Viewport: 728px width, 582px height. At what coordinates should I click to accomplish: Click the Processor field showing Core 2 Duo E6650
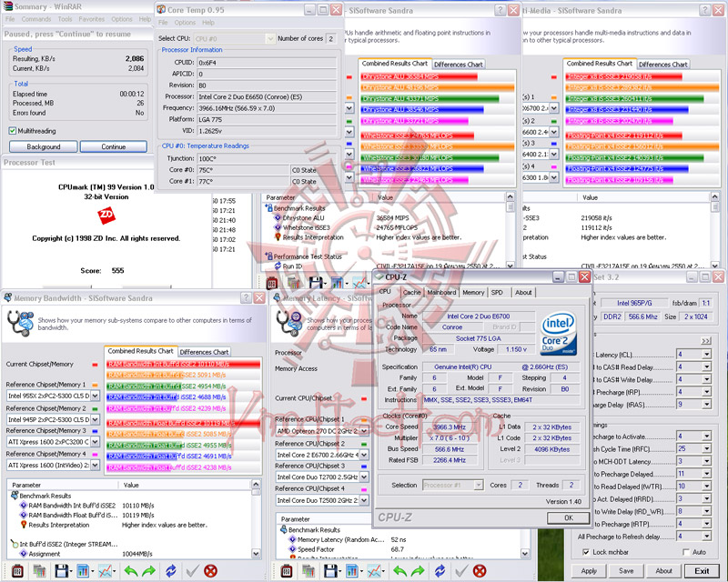[x=267, y=96]
